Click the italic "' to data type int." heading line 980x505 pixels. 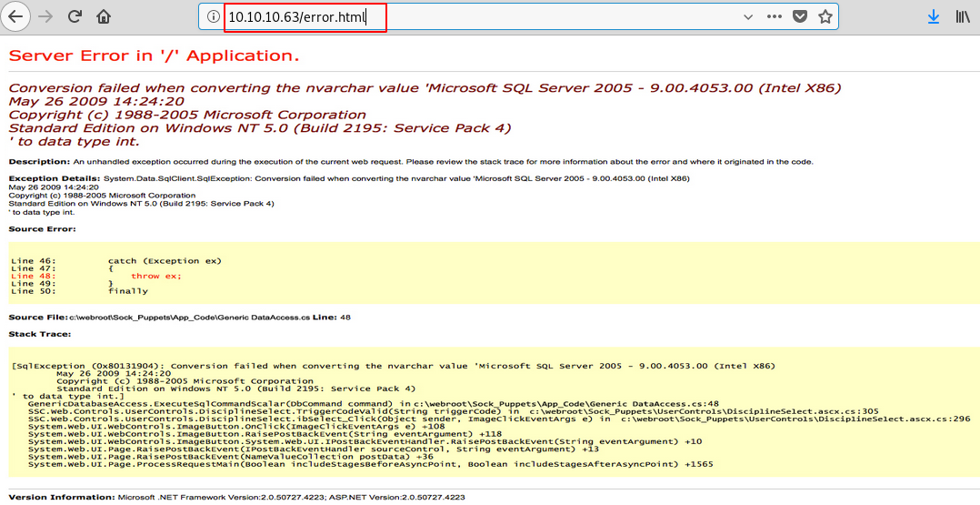(75, 142)
